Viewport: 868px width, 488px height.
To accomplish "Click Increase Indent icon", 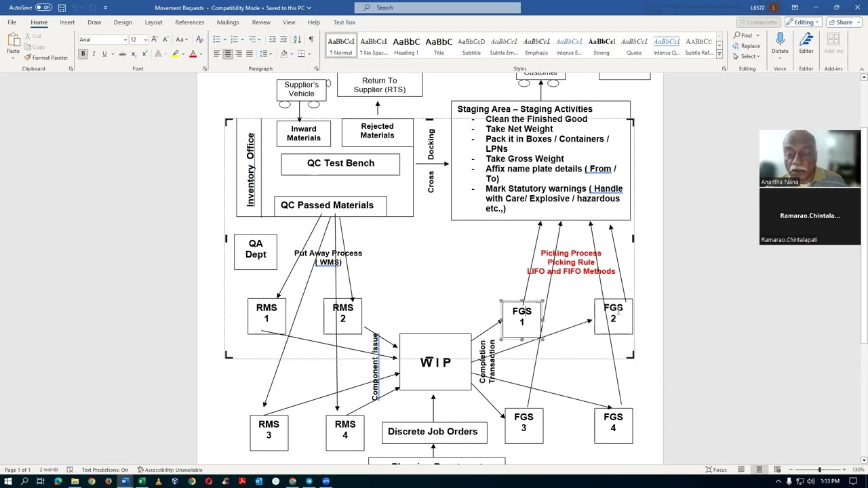I will pos(283,39).
